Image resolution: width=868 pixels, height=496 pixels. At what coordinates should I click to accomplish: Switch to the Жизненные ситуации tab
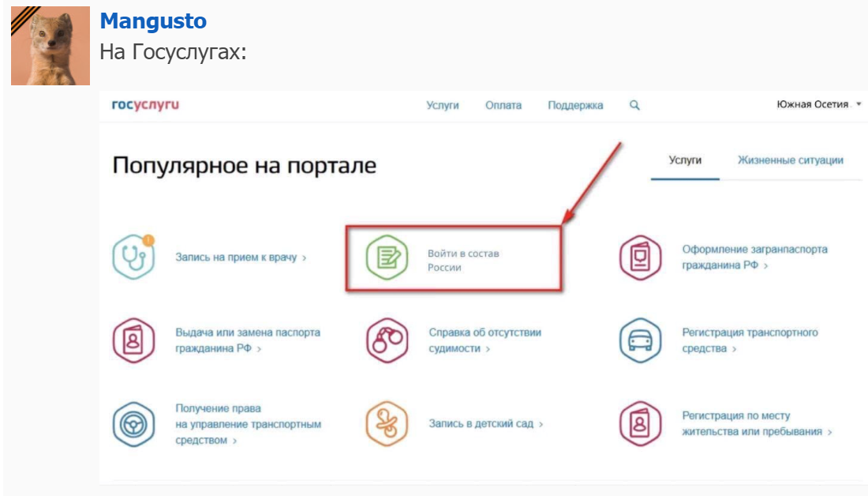tap(790, 160)
